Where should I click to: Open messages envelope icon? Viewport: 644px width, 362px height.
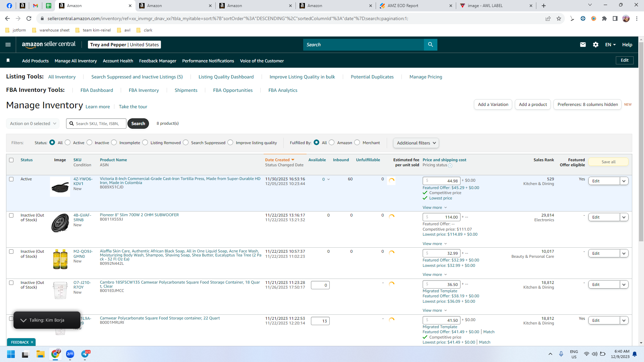[583, 45]
